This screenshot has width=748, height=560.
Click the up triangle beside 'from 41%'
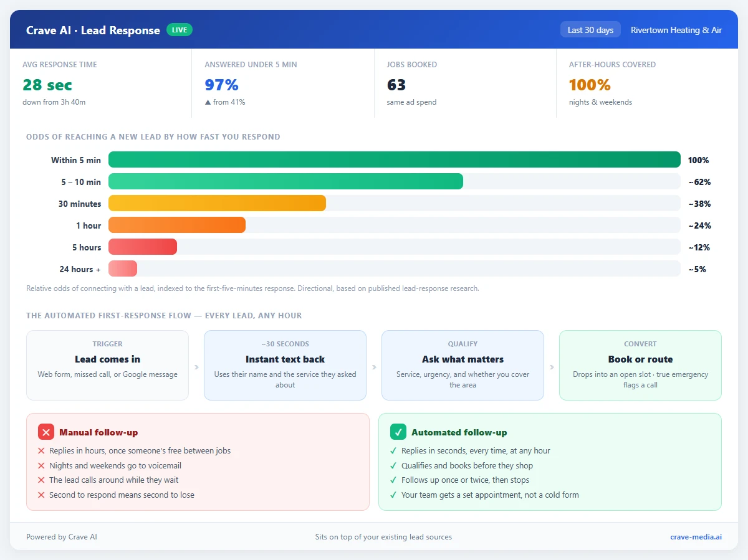click(208, 102)
